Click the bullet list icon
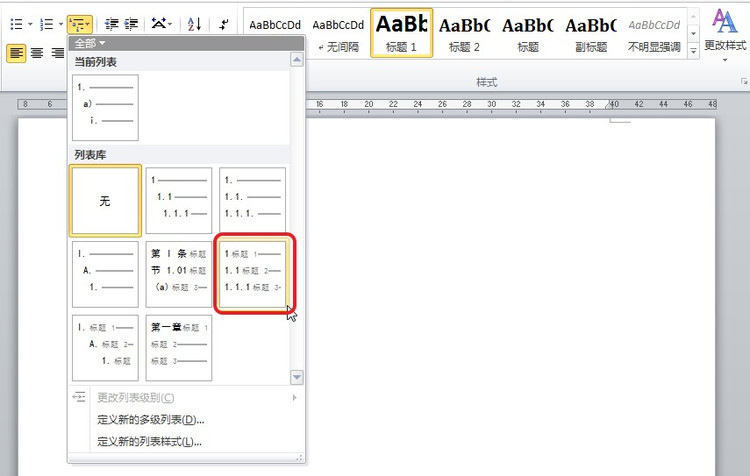 (16, 24)
